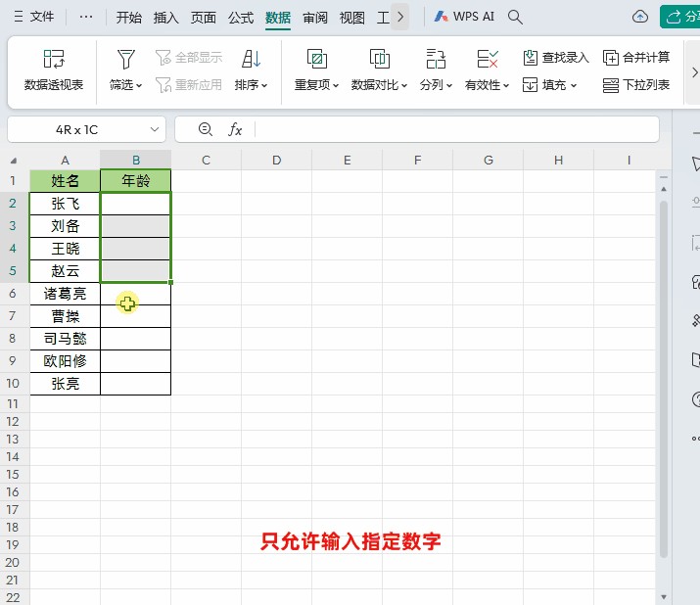Expand the Name Box dropdown arrow

[156, 129]
